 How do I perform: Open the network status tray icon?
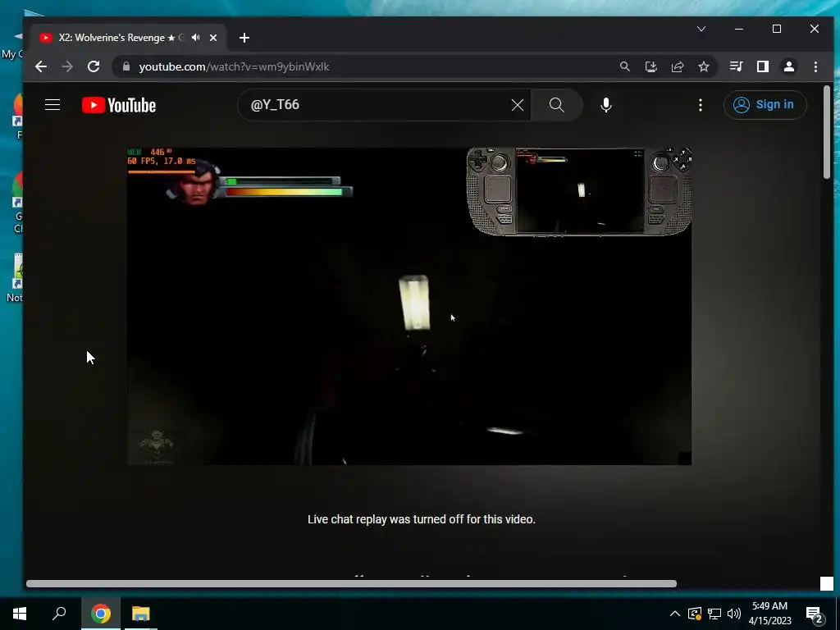point(714,614)
